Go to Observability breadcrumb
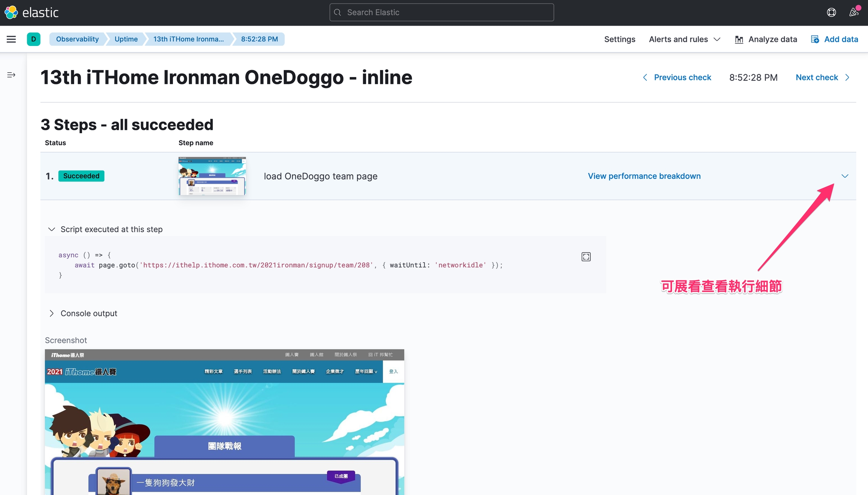 (77, 39)
